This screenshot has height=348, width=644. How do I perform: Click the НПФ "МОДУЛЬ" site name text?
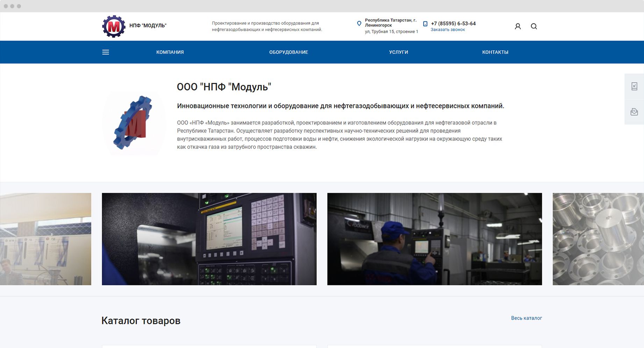click(x=148, y=26)
